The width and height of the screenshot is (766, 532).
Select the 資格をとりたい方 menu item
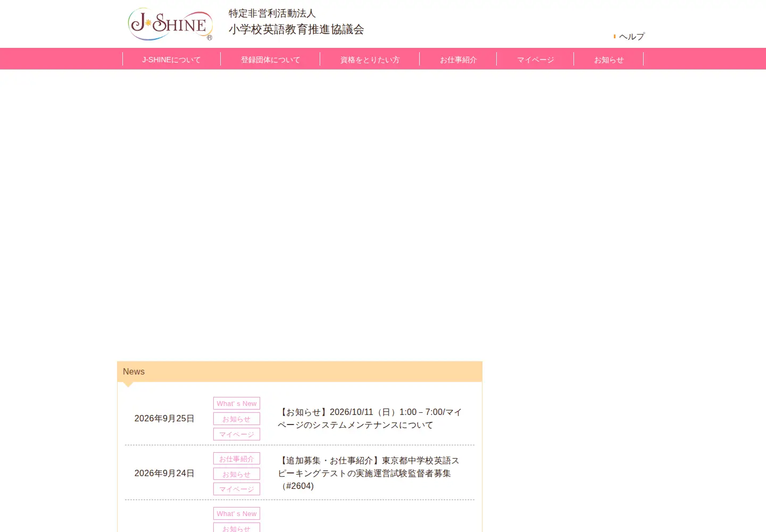click(x=370, y=60)
